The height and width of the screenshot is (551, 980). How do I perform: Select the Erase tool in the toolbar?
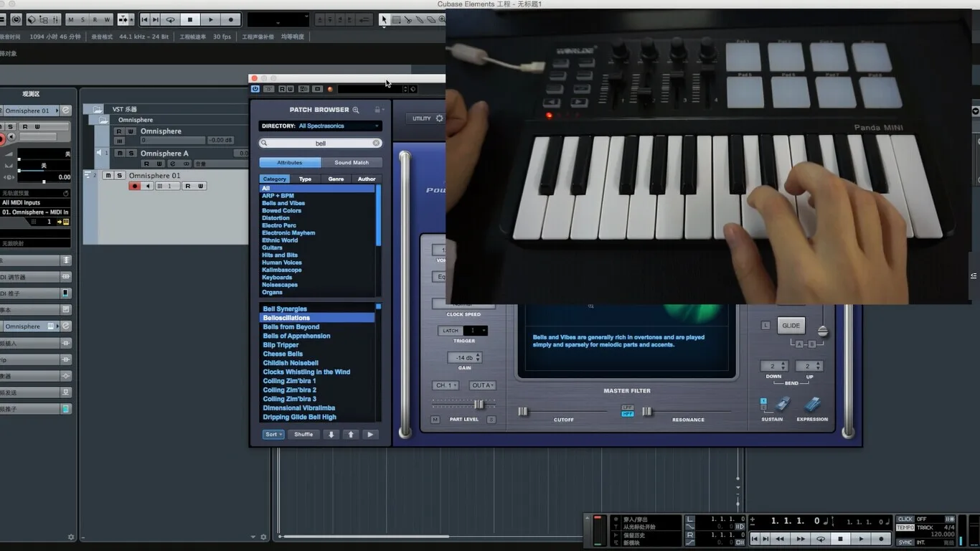[x=430, y=19]
